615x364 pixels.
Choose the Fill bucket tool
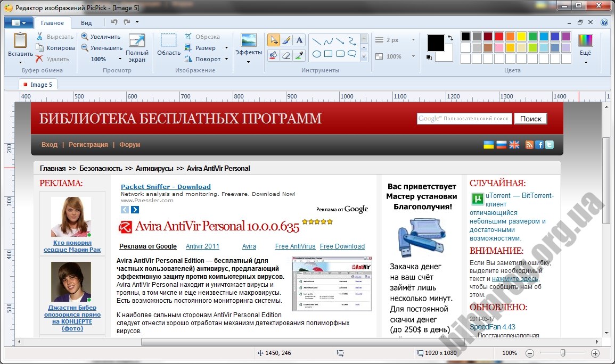pos(274,54)
